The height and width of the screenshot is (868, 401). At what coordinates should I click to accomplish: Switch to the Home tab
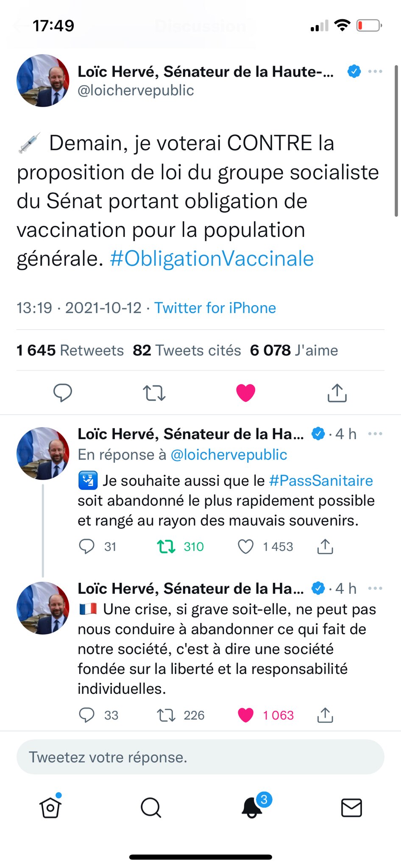[x=50, y=807]
